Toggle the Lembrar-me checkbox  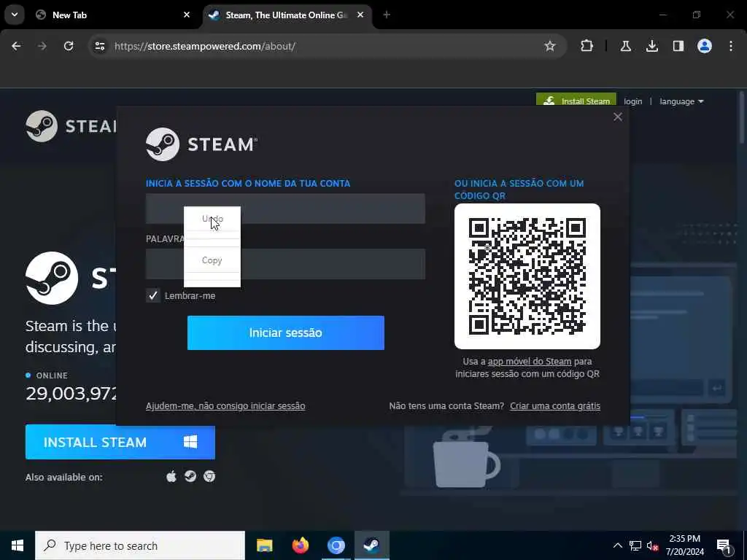click(153, 296)
